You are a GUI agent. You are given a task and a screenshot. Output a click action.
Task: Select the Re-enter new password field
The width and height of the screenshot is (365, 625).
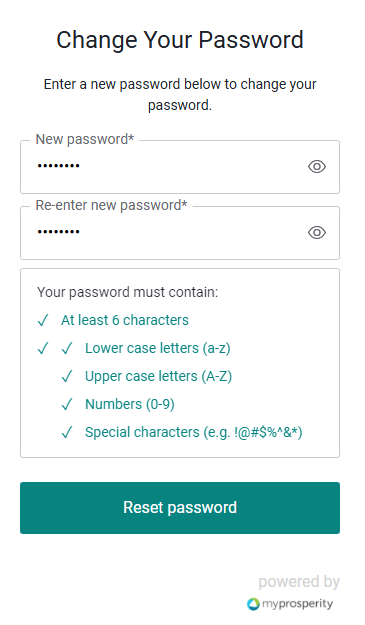[180, 233]
